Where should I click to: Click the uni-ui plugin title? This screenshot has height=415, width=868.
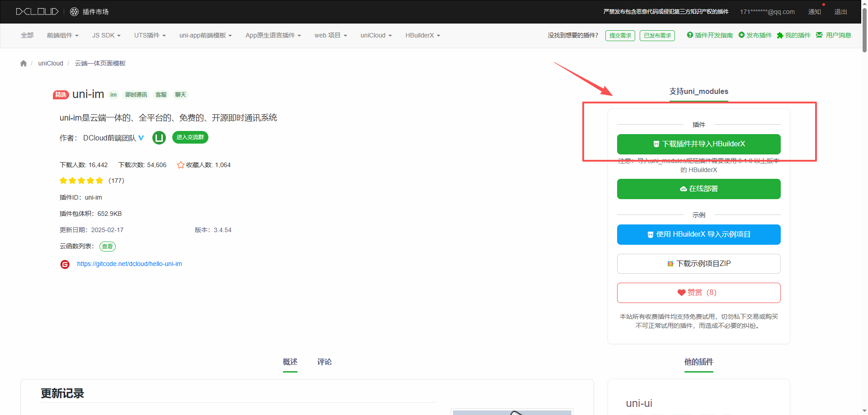coord(639,403)
